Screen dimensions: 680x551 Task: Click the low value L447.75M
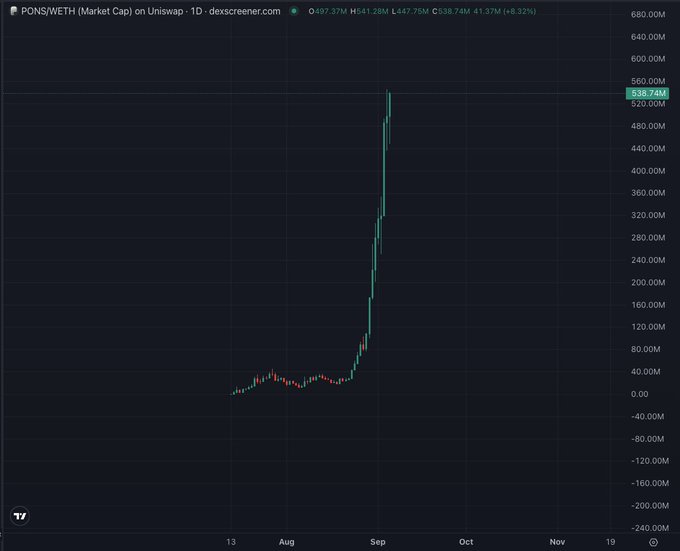(410, 11)
